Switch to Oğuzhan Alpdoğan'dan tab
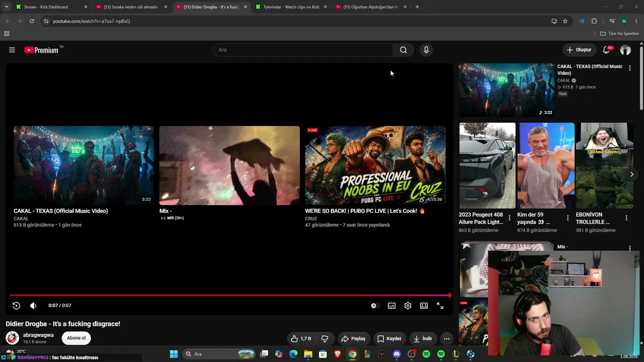 [x=371, y=7]
